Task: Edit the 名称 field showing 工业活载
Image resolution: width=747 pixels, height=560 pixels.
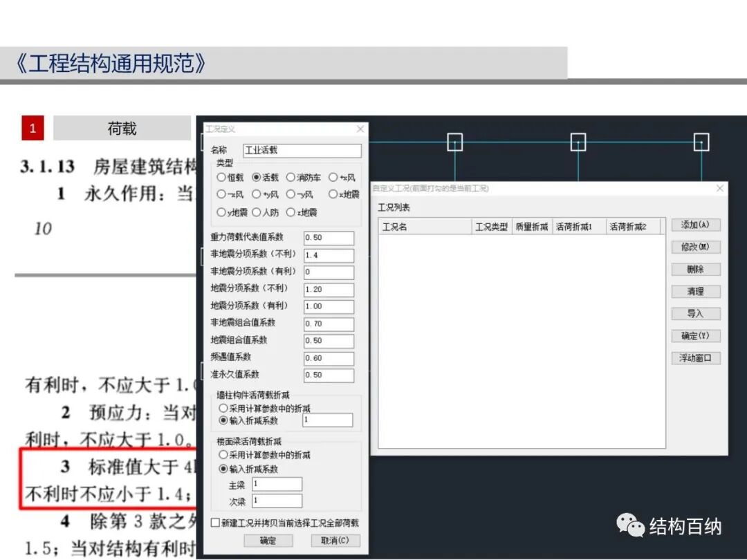Action: 302,150
